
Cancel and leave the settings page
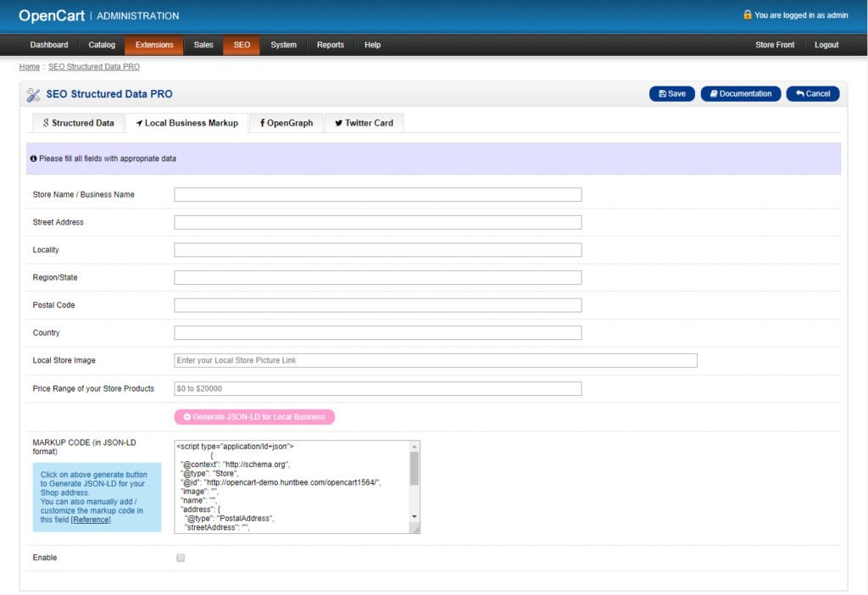point(813,94)
